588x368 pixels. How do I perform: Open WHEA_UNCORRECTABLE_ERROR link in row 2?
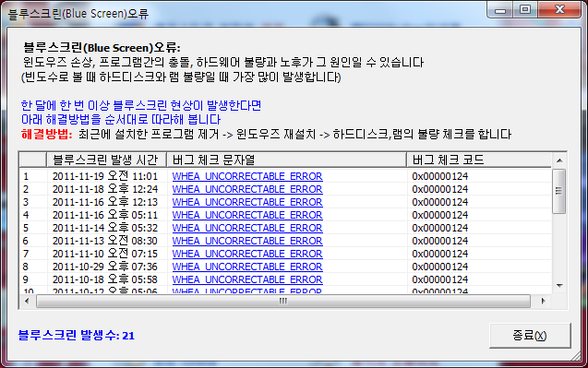click(x=247, y=189)
